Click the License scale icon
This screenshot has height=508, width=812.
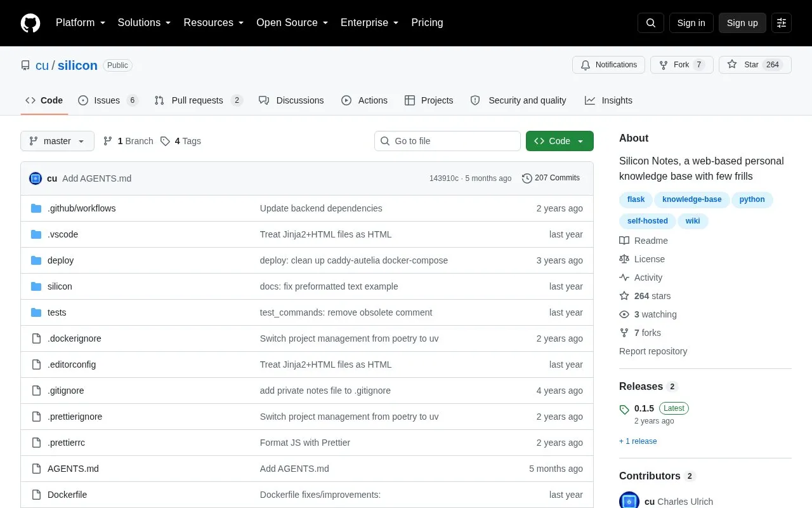624,259
